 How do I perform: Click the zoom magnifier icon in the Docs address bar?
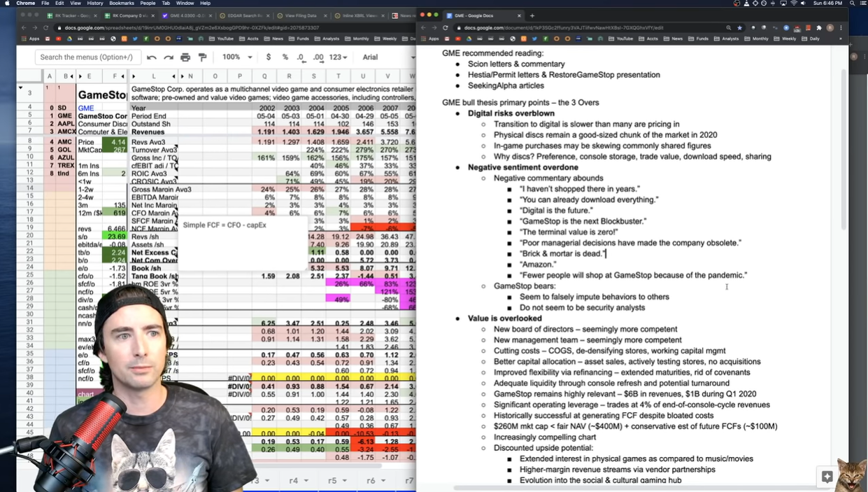pos(729,28)
